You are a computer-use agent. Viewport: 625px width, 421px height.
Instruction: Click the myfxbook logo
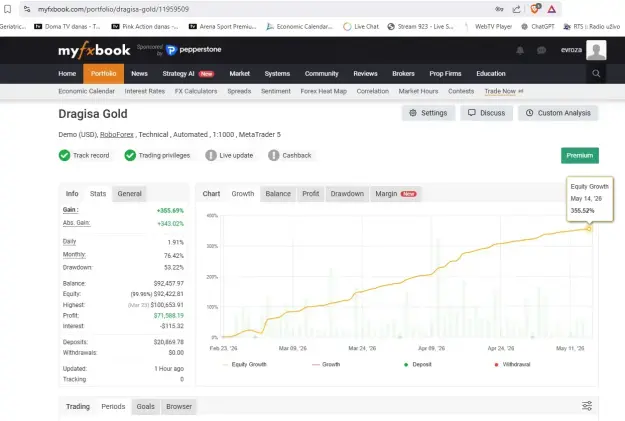[x=94, y=50]
